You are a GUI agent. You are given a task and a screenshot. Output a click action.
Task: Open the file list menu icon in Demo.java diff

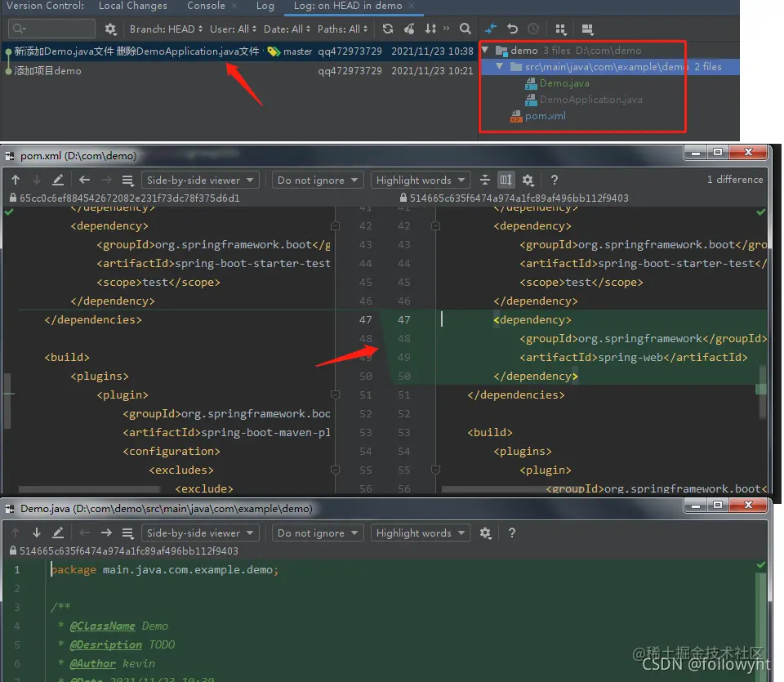coord(127,533)
